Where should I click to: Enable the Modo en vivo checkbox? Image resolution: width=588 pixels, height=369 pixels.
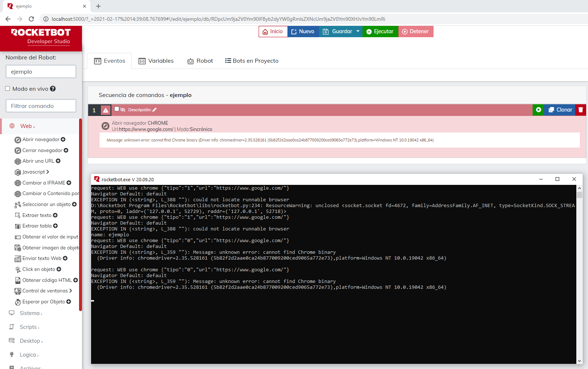pyautogui.click(x=8, y=89)
